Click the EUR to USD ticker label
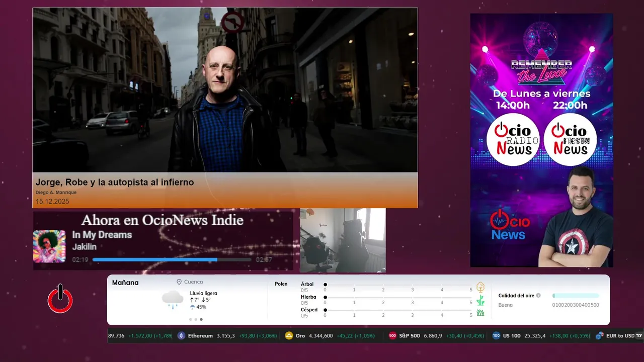 click(x=620, y=336)
